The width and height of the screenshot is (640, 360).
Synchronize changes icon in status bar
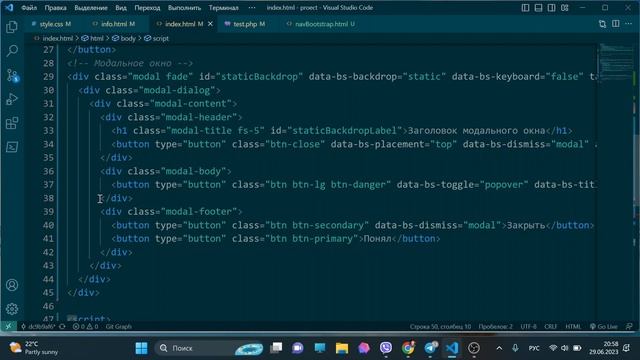(62, 327)
